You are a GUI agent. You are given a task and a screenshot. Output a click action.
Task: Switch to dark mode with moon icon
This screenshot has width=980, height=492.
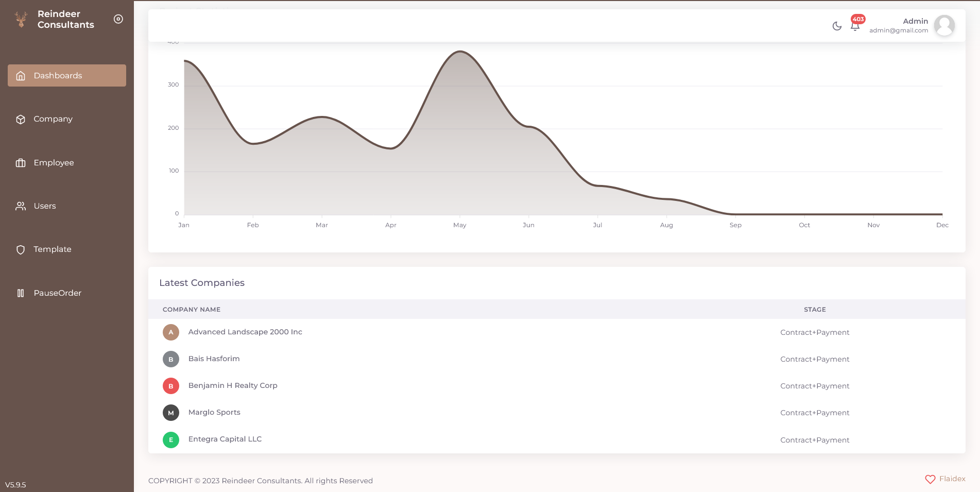837,26
